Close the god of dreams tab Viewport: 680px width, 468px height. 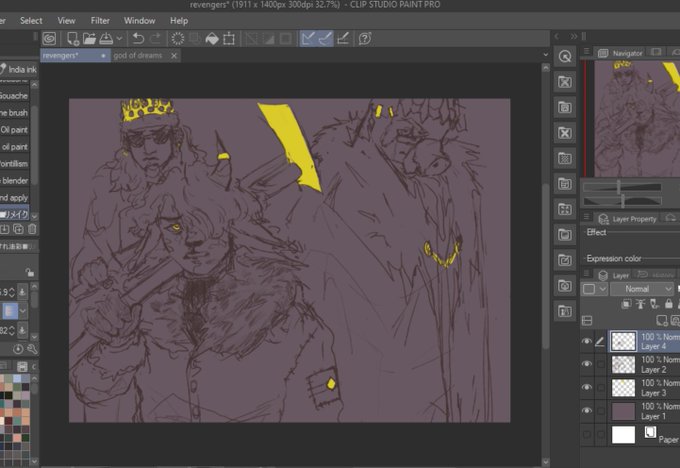[174, 56]
